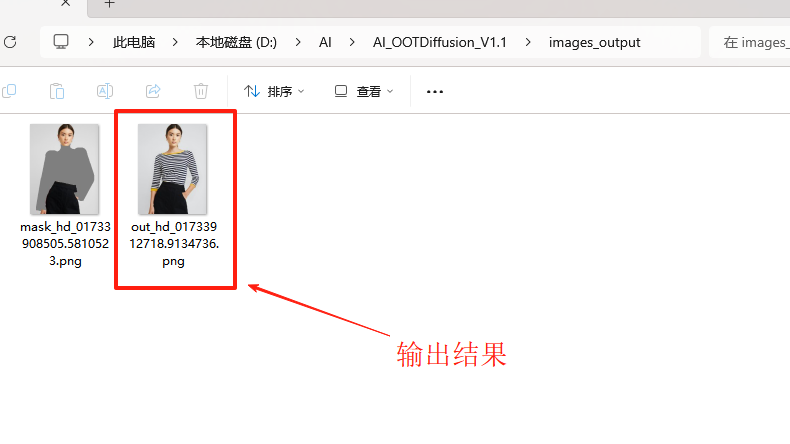The width and height of the screenshot is (790, 444).
Task: Expand the chevron after 此电脑 breadcrumb
Action: [176, 43]
